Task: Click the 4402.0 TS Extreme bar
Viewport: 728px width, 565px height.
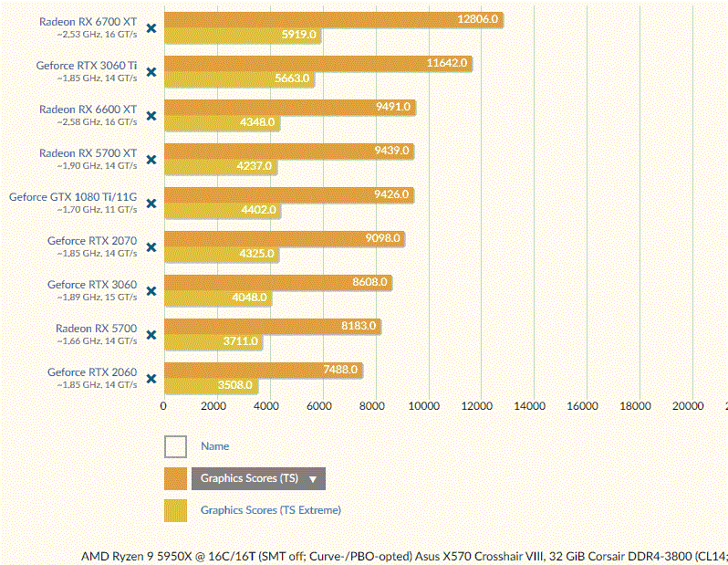Action: coord(223,211)
